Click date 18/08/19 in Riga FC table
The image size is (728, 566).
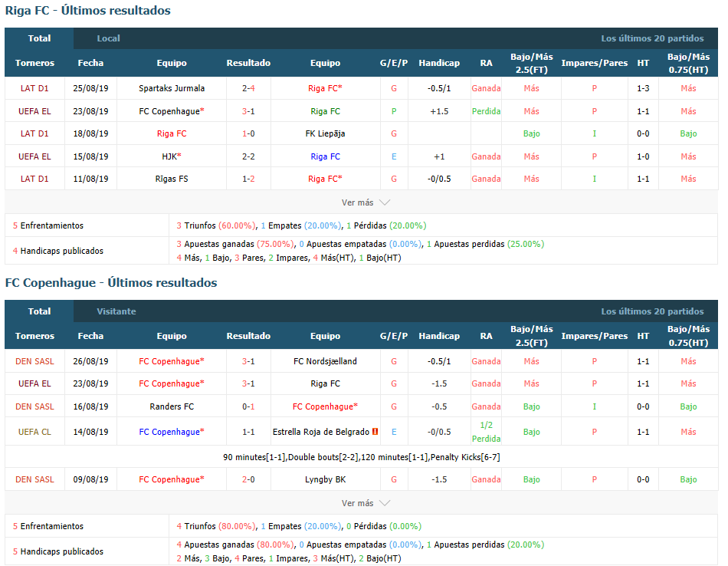[x=90, y=134]
